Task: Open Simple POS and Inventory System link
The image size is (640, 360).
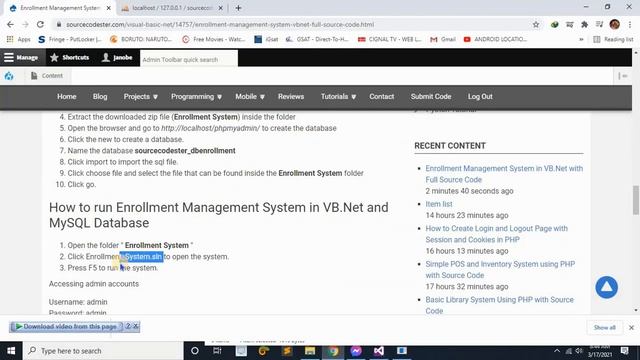Action: [500, 269]
